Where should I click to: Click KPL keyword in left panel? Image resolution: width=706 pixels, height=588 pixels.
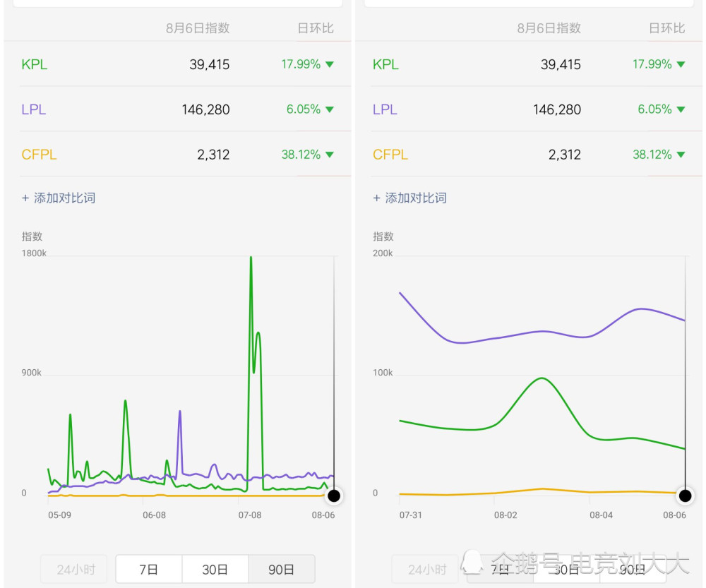pos(34,64)
